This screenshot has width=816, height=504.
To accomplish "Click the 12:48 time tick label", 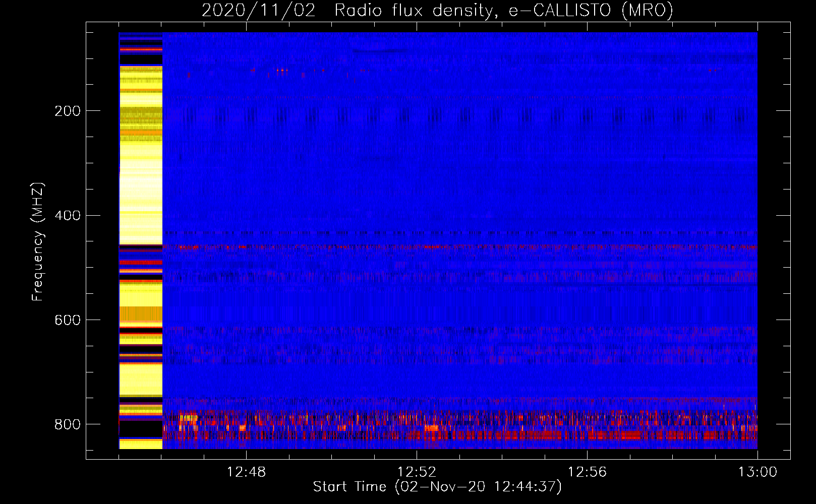I will click(247, 472).
